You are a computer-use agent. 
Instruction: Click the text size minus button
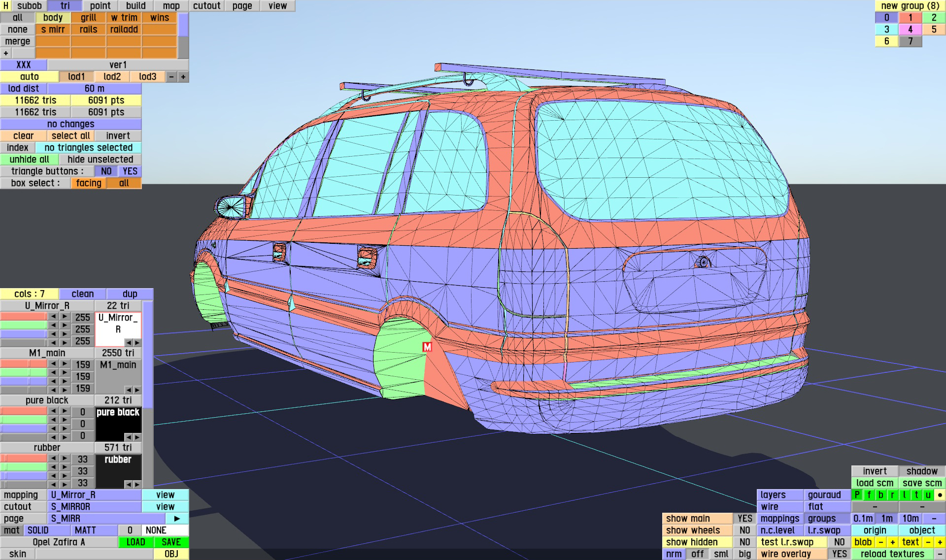tap(928, 542)
